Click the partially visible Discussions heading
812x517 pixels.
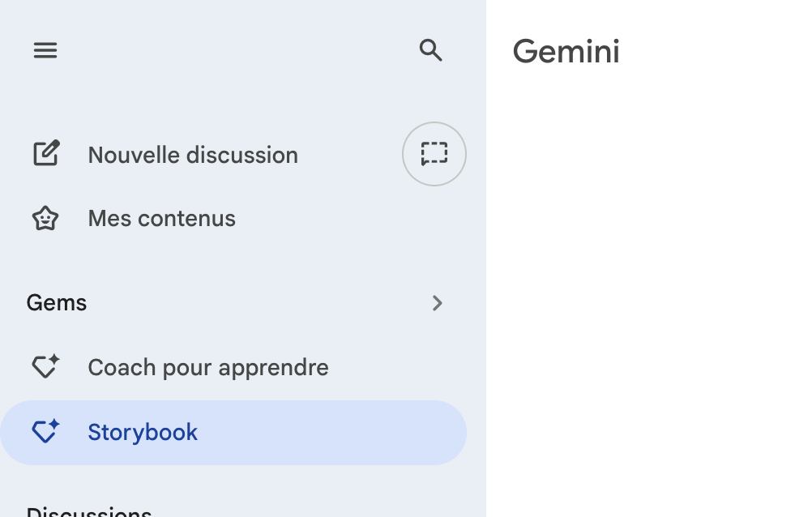click(89, 511)
